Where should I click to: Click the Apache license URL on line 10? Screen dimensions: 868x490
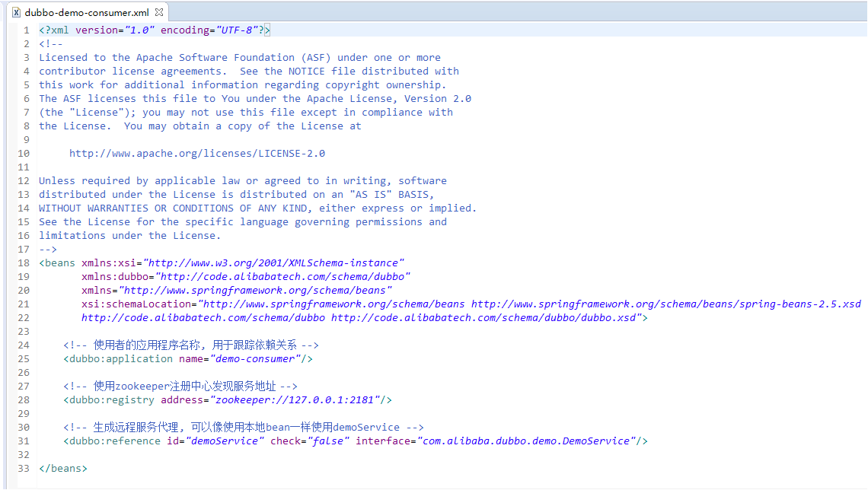[x=197, y=153]
